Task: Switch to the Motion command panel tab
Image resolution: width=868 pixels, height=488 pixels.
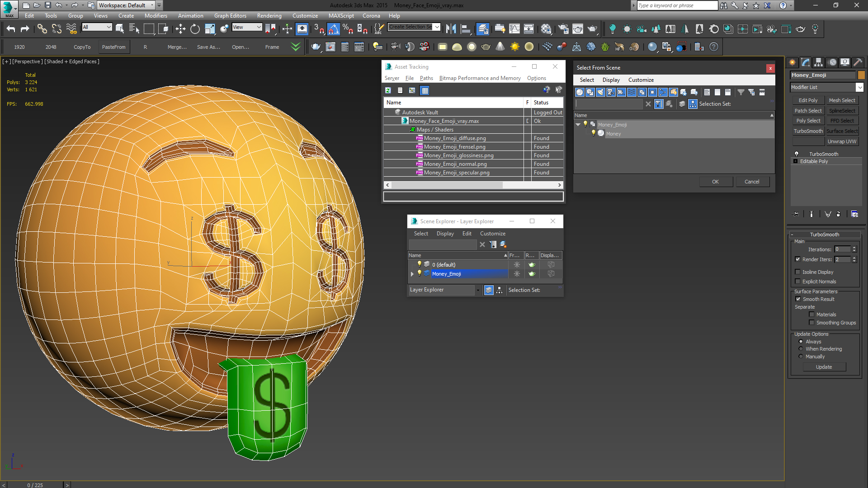Action: pyautogui.click(x=832, y=62)
